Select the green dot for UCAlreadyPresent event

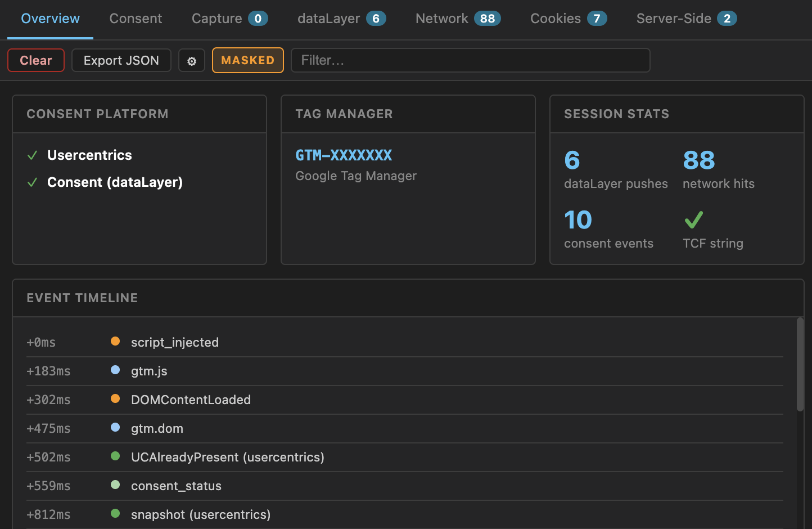[115, 456]
